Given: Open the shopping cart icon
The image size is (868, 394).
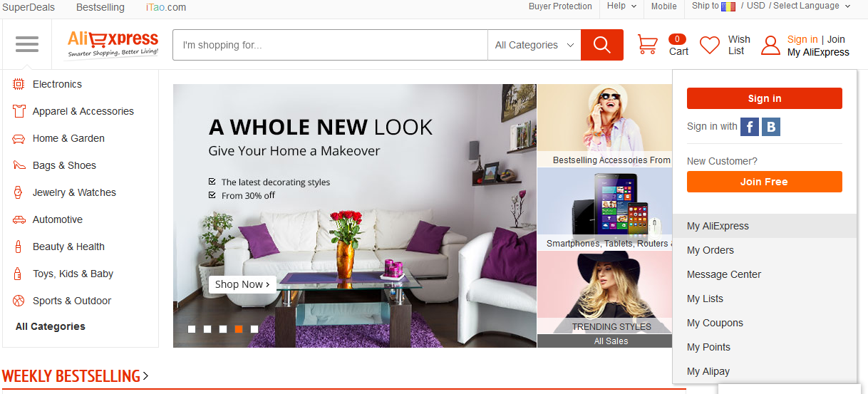Looking at the screenshot, I should tap(647, 45).
